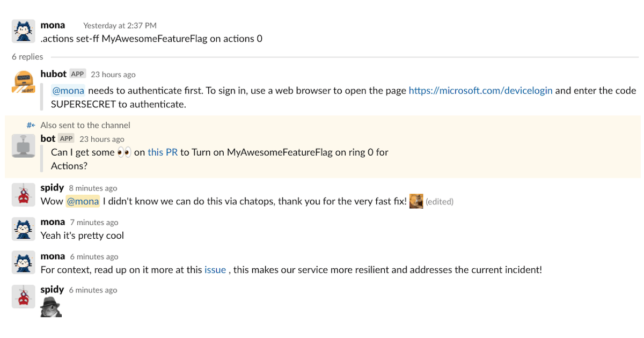Click the 8 minutes ago timestamp on spidy's reply
Image resolution: width=644 pixels, height=338 pixels.
[x=93, y=188]
